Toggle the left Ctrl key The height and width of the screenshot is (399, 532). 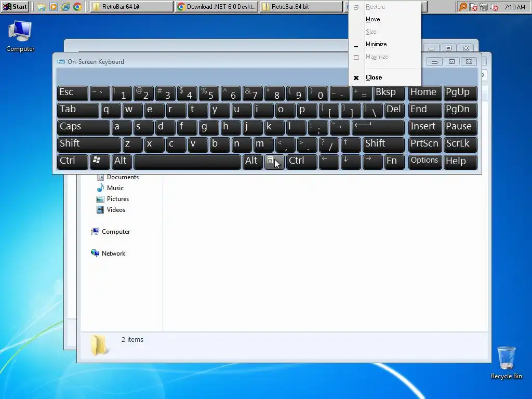pos(73,162)
